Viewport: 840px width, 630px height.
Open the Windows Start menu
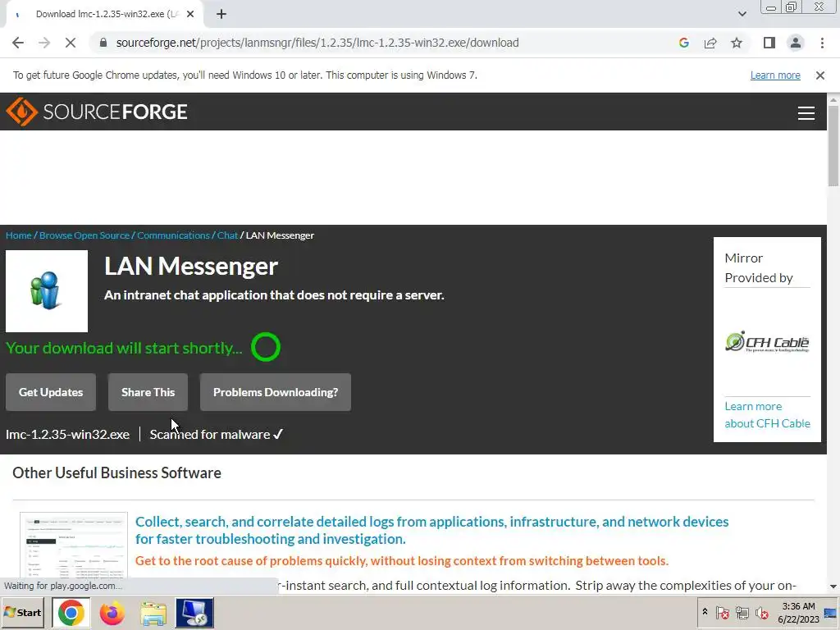24,613
